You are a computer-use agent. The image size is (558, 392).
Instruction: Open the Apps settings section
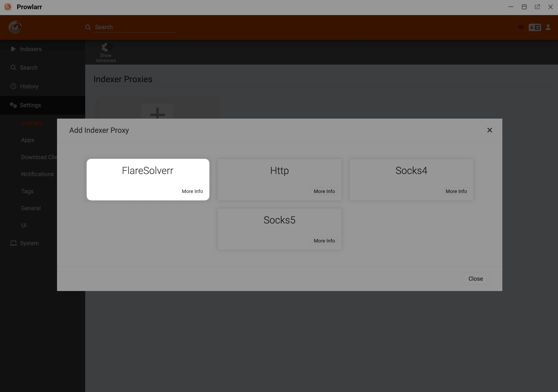(27, 140)
